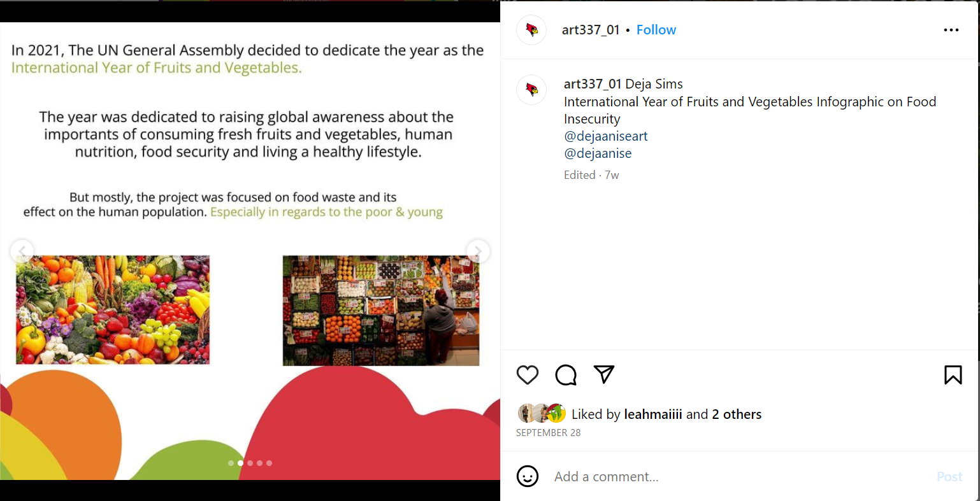Screen dimensions: 980x501
Task: Follow the art337_01 account
Action: 656,30
